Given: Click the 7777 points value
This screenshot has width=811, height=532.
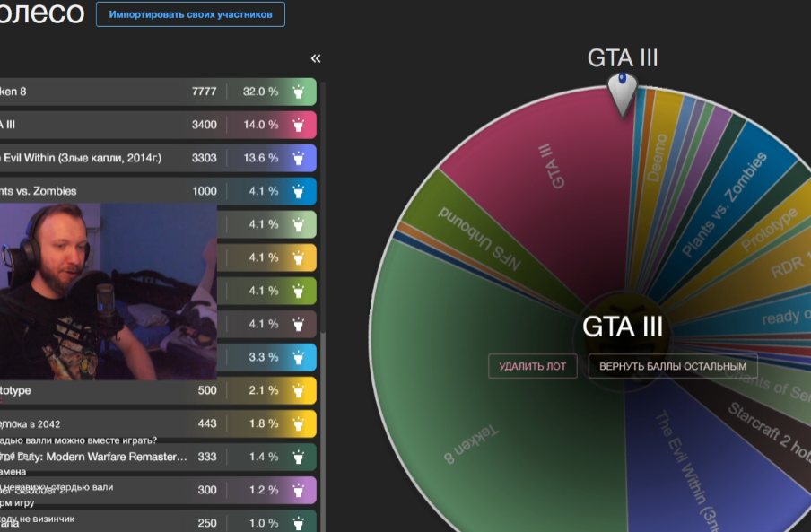Looking at the screenshot, I should point(204,92).
